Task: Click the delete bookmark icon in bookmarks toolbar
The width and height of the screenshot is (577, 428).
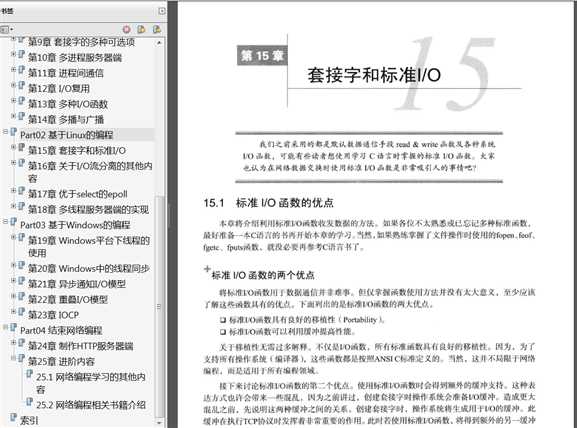Action: pyautogui.click(x=127, y=29)
